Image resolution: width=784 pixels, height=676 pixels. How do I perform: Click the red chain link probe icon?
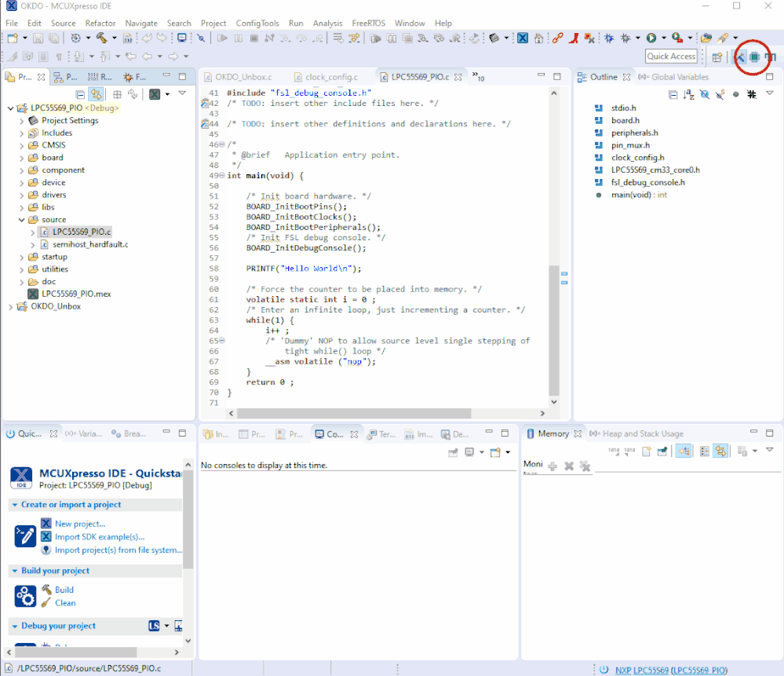pos(557,38)
